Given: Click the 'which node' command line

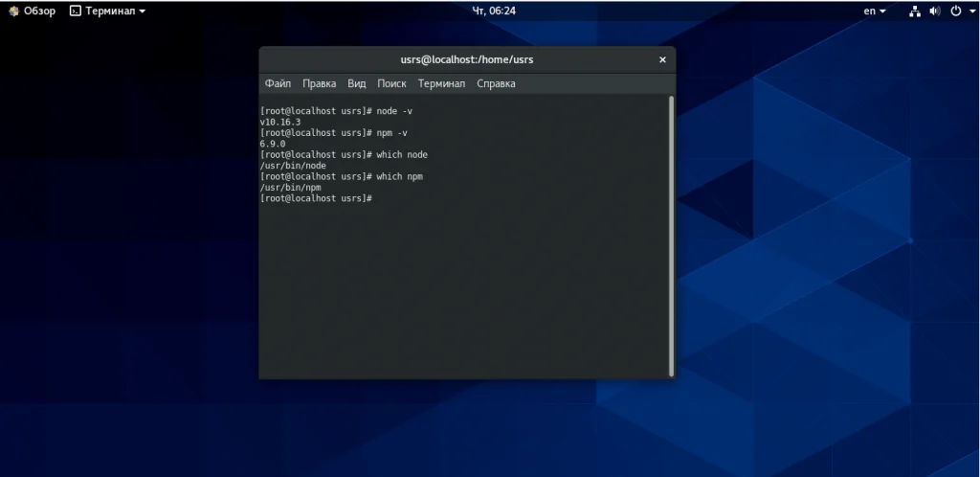Looking at the screenshot, I should point(344,154).
